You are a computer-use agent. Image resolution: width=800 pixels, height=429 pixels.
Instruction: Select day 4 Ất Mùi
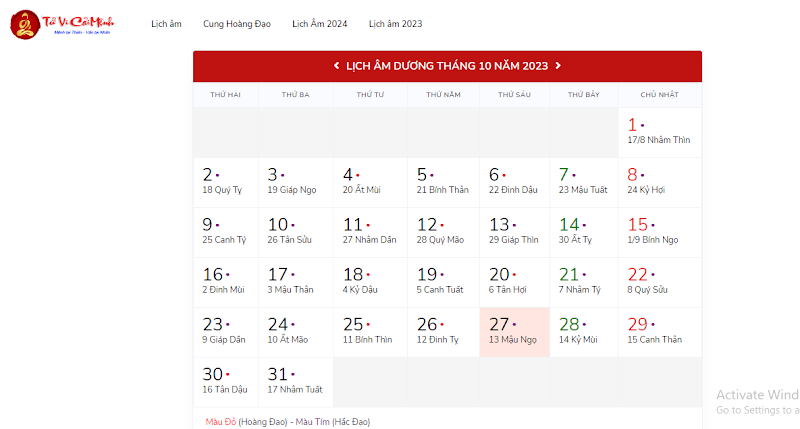click(370, 182)
